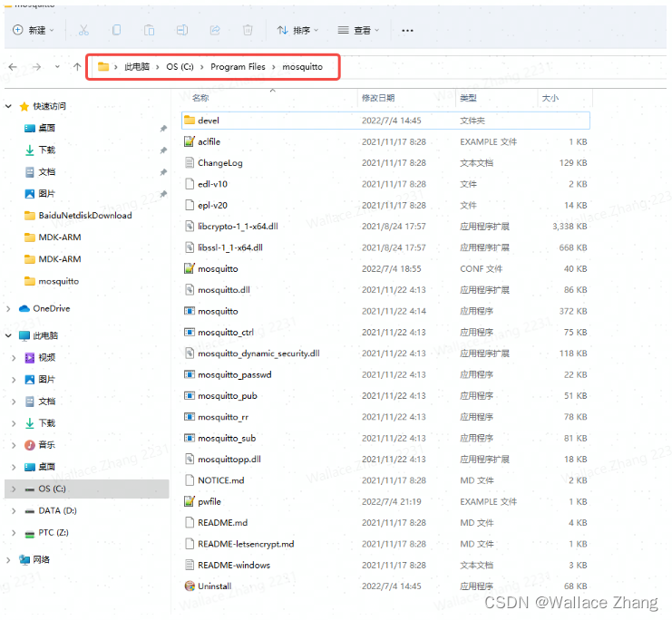Open recent locations dropdown chevron

point(57,67)
